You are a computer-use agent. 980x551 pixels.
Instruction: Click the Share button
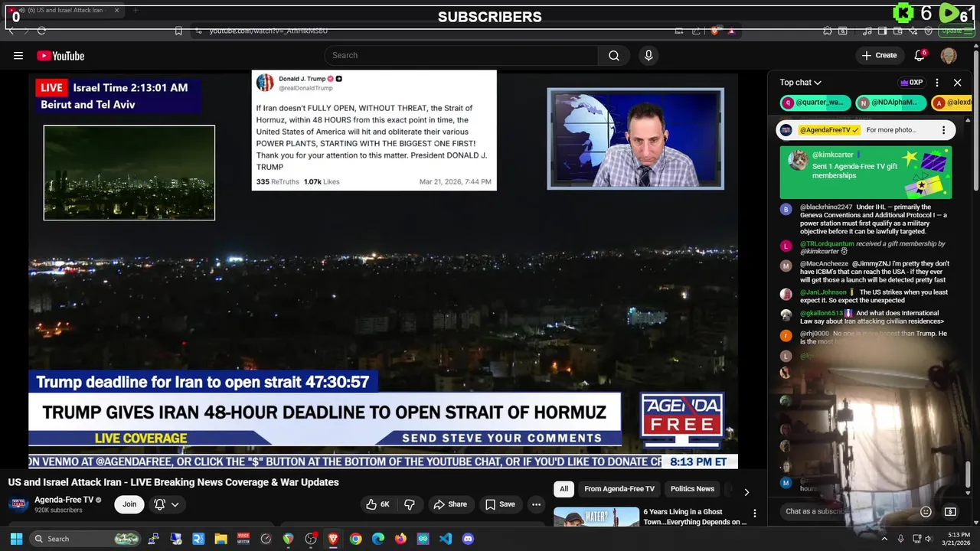tap(449, 504)
